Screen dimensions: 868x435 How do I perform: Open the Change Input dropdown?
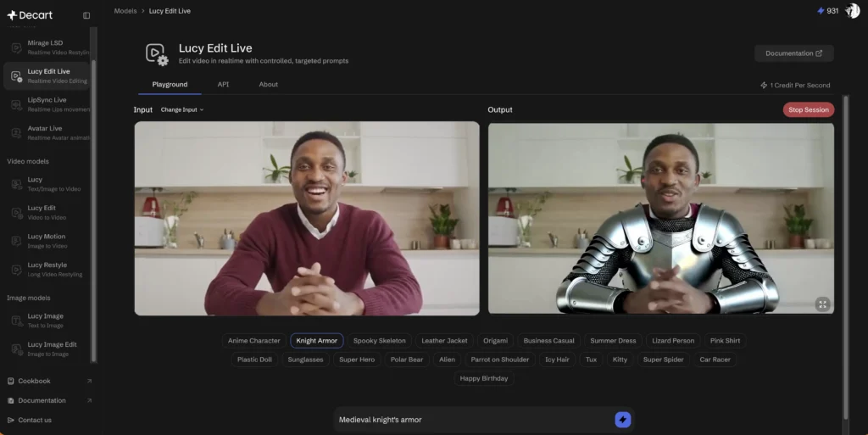click(x=182, y=110)
